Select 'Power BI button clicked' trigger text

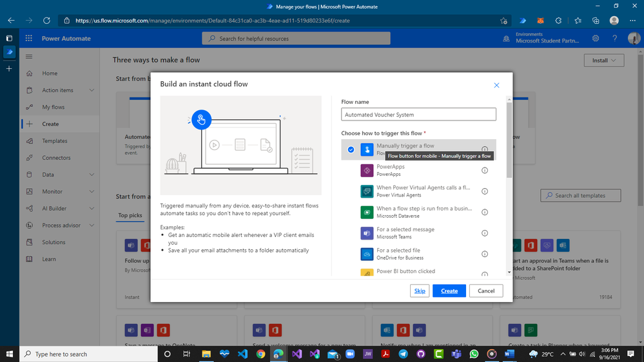[405, 271]
